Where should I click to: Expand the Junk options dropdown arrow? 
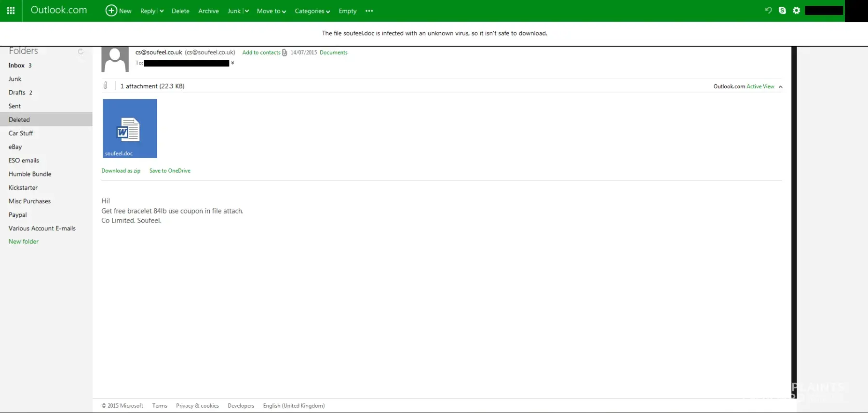point(247,11)
